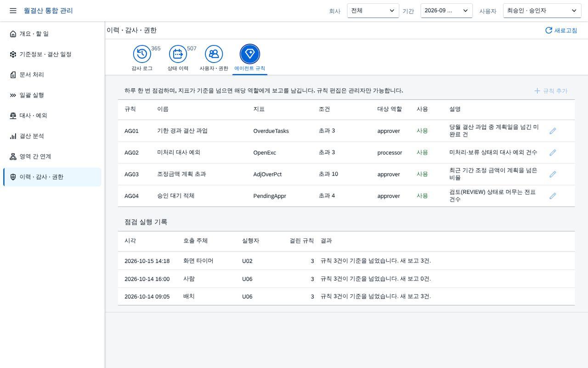Open 개요 · 할 일 in sidebar
Screen dimensions: 588x368
pyautogui.click(x=52, y=34)
